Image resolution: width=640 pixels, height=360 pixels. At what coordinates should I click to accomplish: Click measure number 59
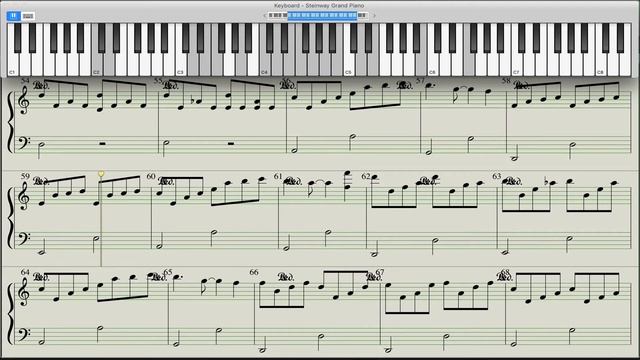pyautogui.click(x=25, y=176)
